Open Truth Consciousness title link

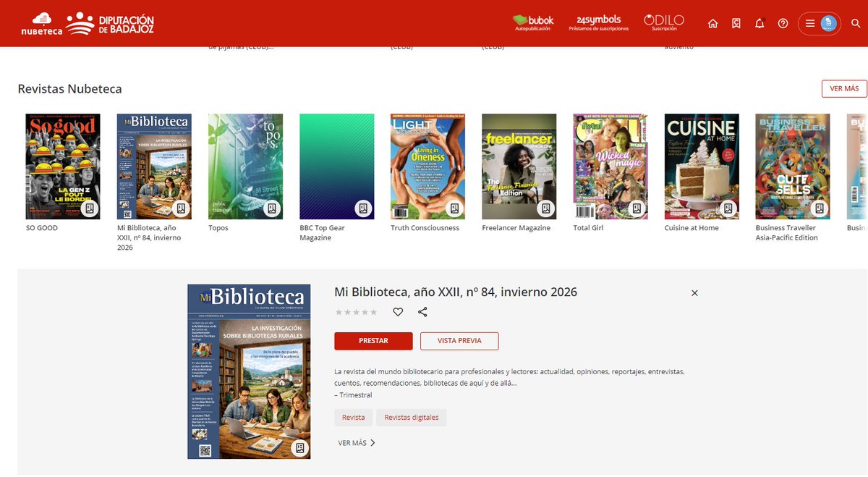click(425, 228)
